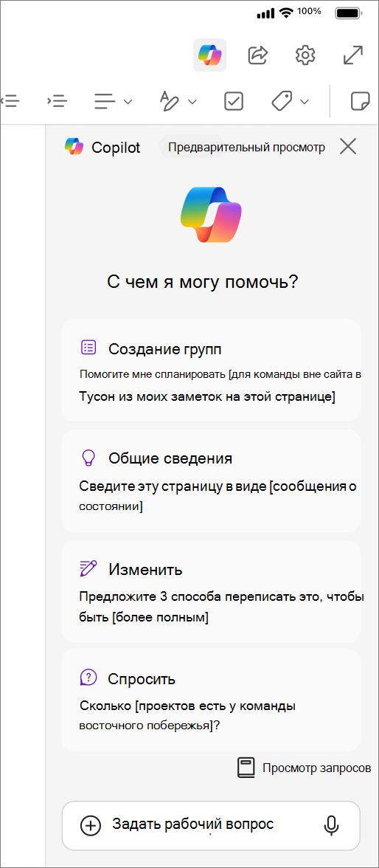Image resolution: width=379 pixels, height=868 pixels.
Task: Open settings gear icon
Action: pyautogui.click(x=305, y=55)
